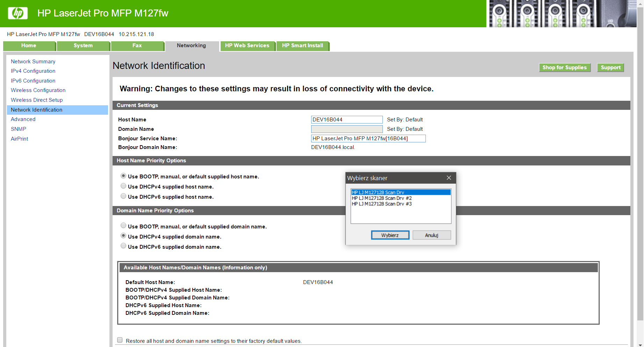Open the Fax tab

coord(137,45)
